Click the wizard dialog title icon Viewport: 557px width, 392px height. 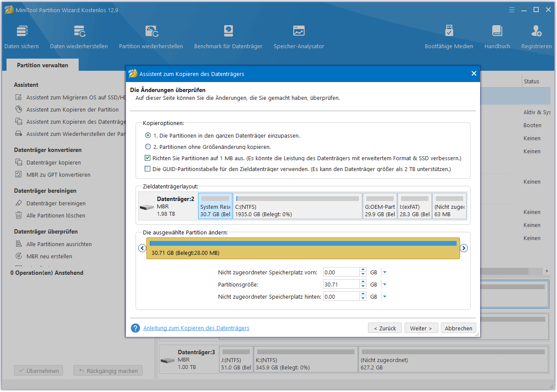[133, 74]
